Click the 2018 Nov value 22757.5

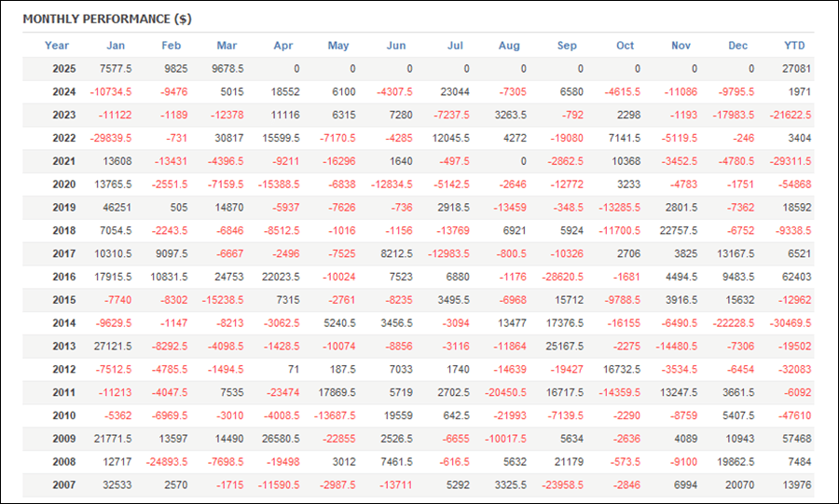click(x=678, y=230)
